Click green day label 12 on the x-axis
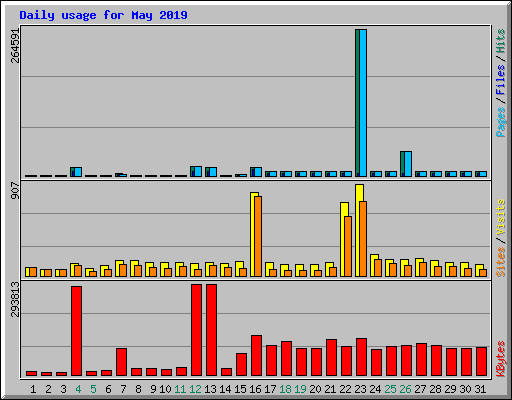512x400 pixels. tap(195, 389)
